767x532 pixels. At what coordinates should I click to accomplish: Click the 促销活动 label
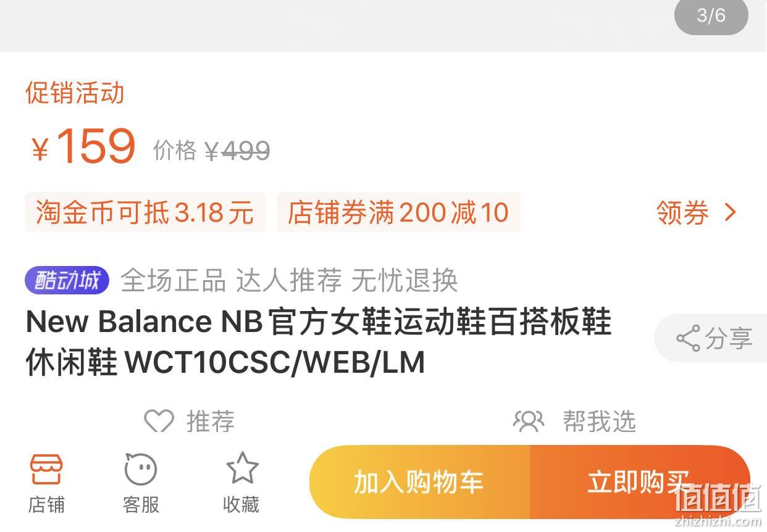(75, 93)
